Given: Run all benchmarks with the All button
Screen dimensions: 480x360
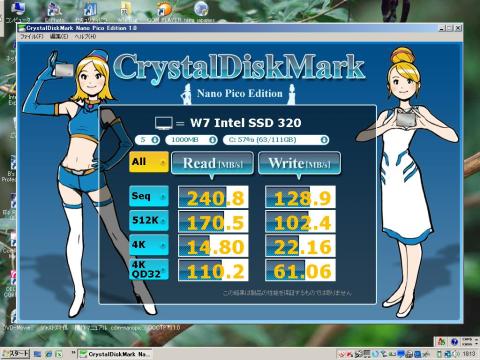Looking at the screenshot, I should pos(149,162).
